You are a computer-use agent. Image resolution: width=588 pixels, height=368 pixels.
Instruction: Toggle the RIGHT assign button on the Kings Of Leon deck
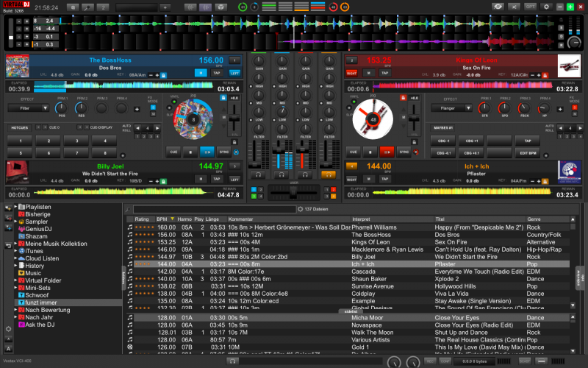pos(352,73)
